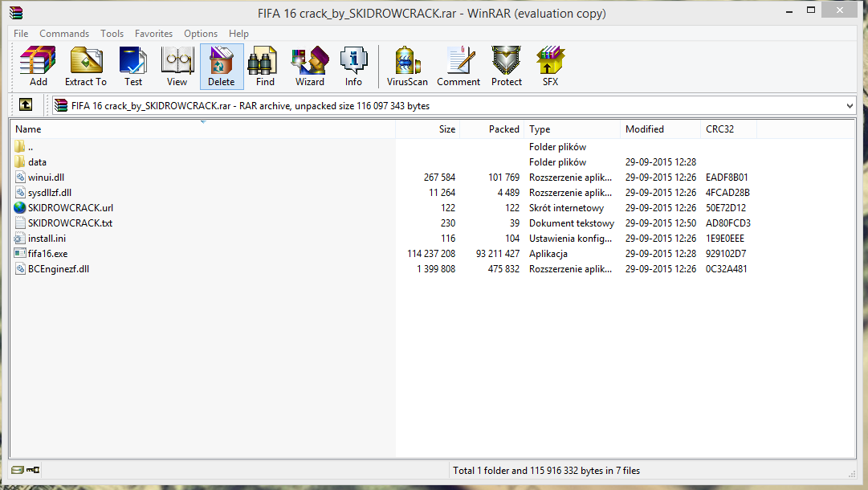Viewport: 868px width, 490px height.
Task: Open the Tools menu
Action: pyautogui.click(x=112, y=33)
